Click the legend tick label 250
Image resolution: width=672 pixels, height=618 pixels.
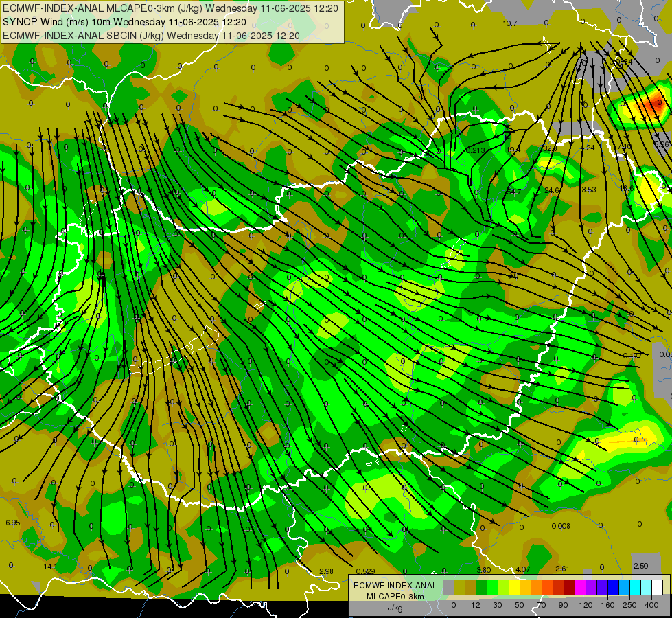click(629, 605)
